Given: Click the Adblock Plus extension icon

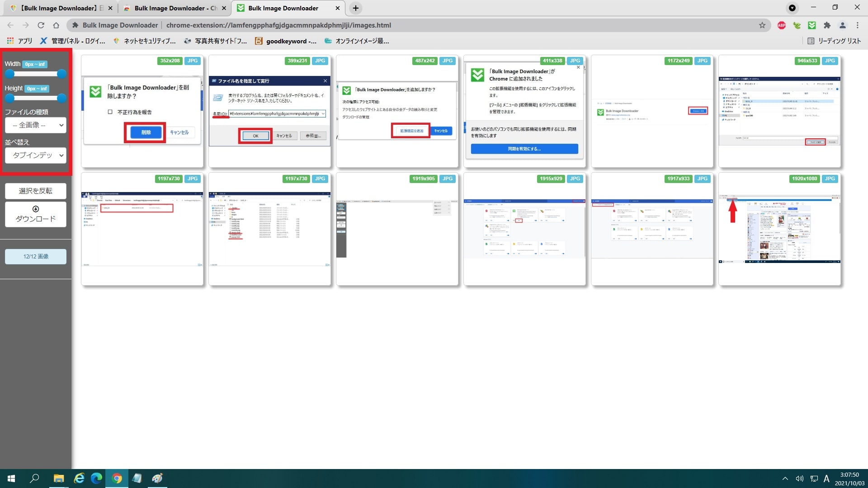Looking at the screenshot, I should coord(781,25).
